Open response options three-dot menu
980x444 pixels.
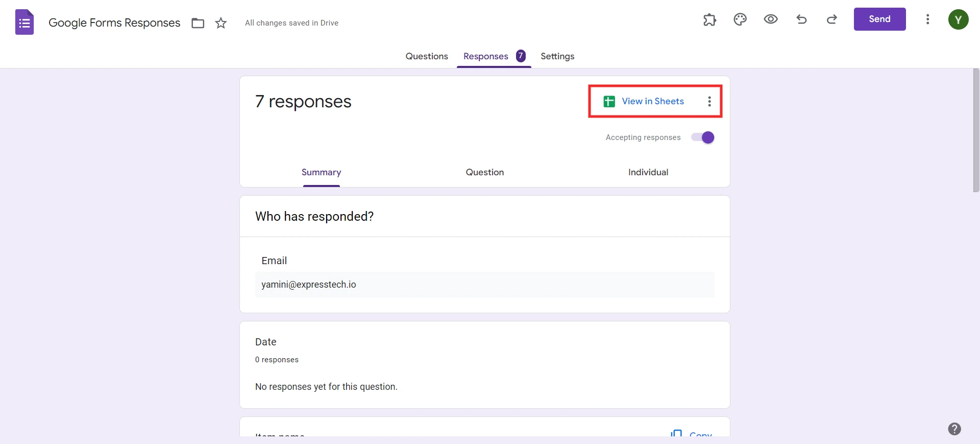pyautogui.click(x=709, y=102)
